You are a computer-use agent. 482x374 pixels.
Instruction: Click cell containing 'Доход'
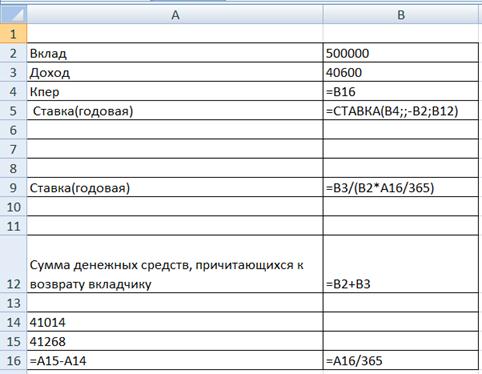[175, 72]
